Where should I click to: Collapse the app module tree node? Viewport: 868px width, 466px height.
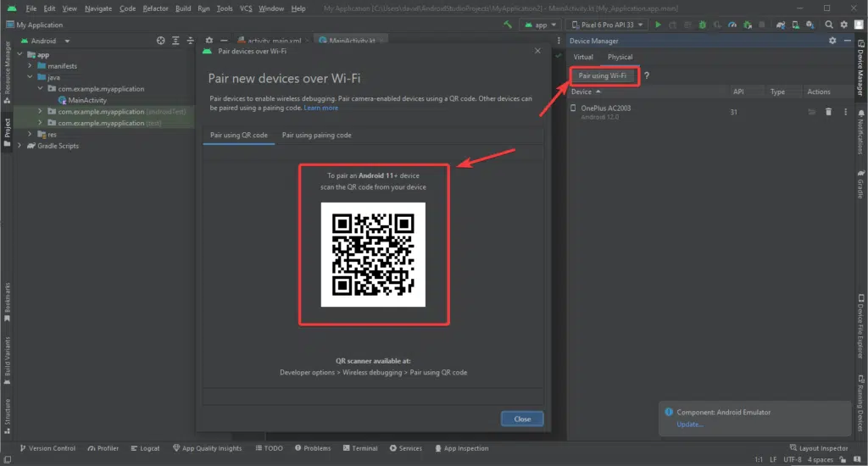(x=20, y=54)
